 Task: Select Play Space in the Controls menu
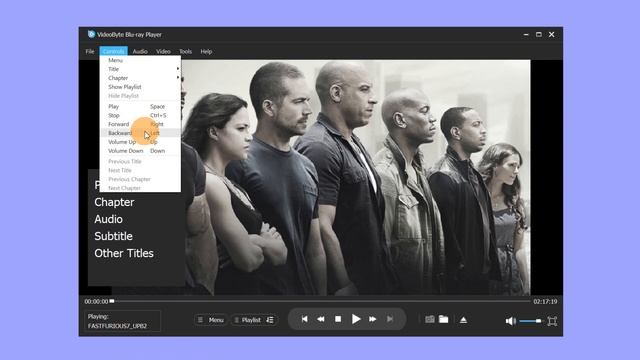click(140, 107)
